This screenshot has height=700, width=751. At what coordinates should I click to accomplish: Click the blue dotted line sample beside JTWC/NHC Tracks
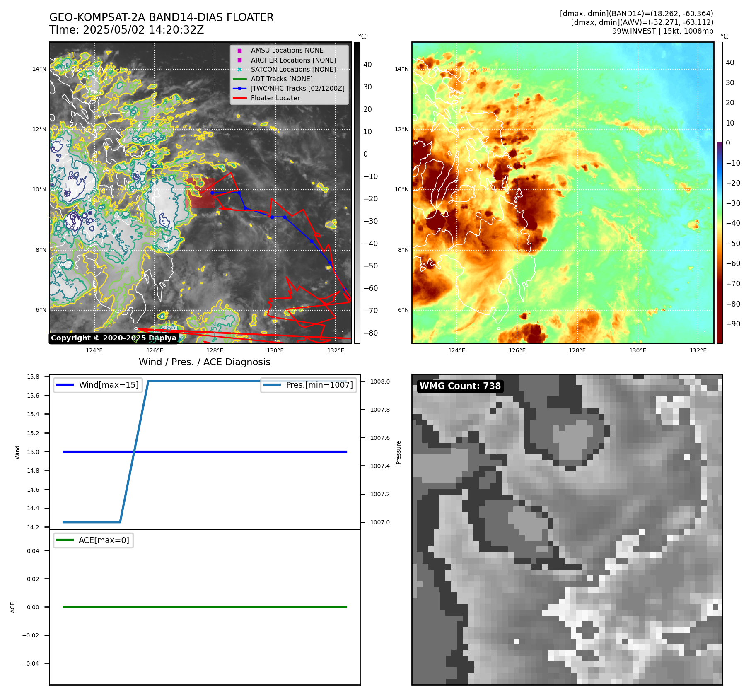[x=239, y=88]
